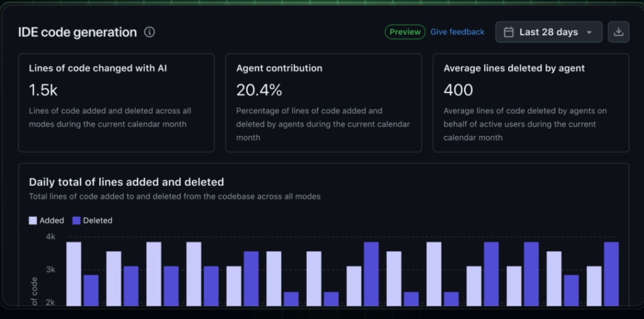The width and height of the screenshot is (644, 319).
Task: Select the Added legend label
Action: pos(52,220)
